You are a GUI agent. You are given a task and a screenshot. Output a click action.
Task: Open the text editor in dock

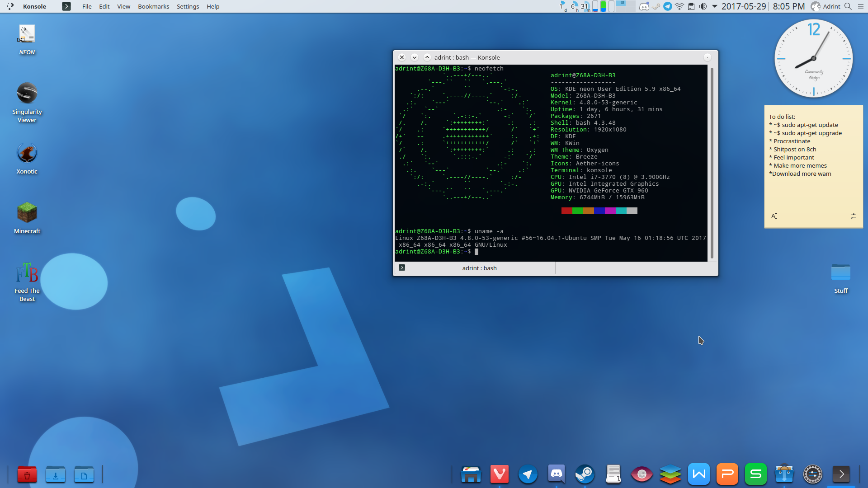point(613,474)
